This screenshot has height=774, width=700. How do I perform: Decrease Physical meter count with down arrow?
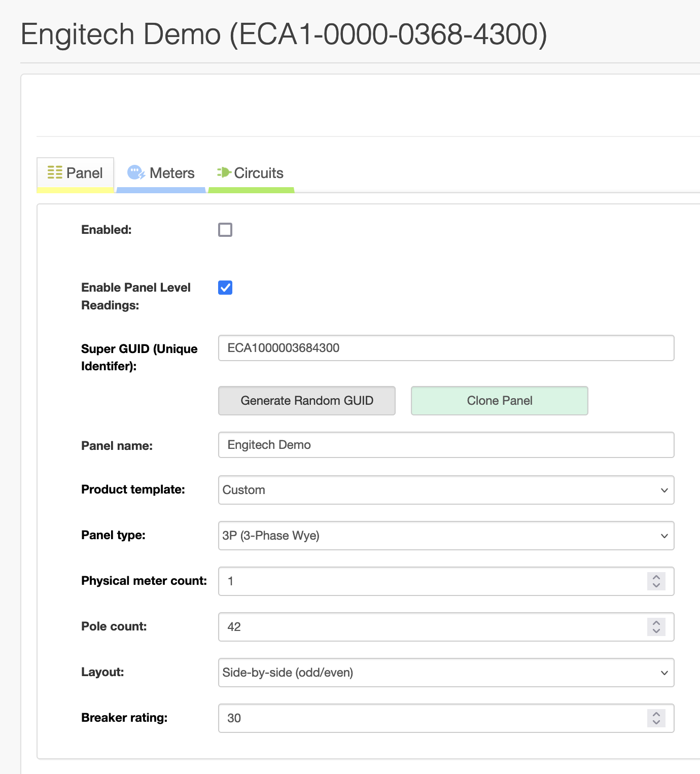(656, 585)
